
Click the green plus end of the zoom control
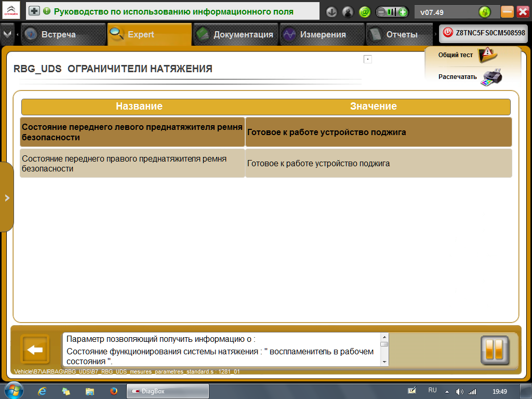[403, 12]
